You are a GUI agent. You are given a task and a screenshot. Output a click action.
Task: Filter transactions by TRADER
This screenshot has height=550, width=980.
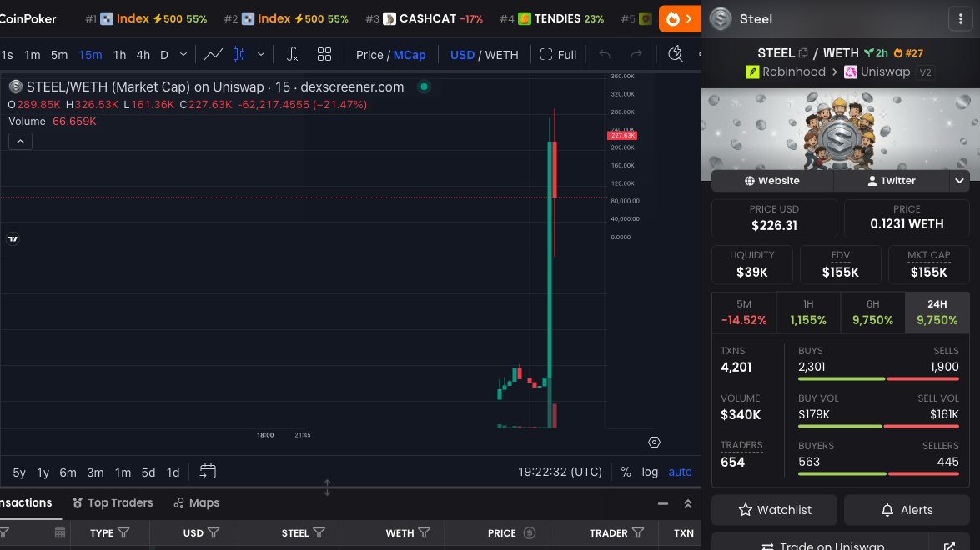pos(638,532)
